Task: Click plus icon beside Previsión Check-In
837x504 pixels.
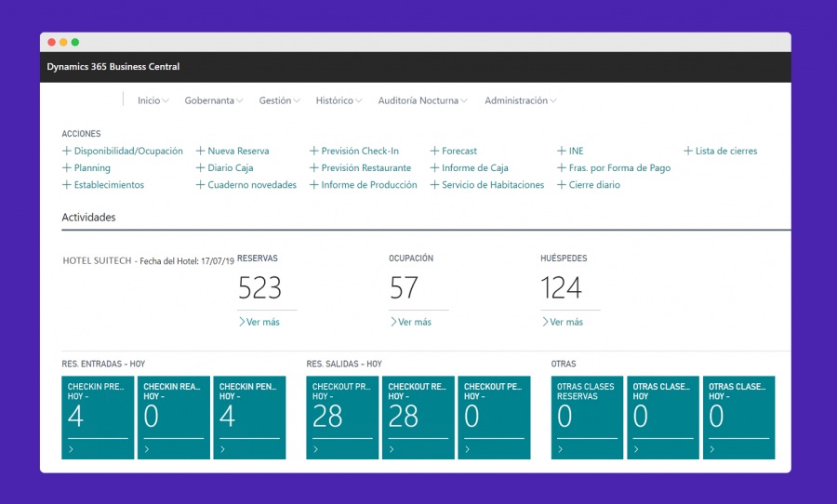Action: [x=314, y=151]
